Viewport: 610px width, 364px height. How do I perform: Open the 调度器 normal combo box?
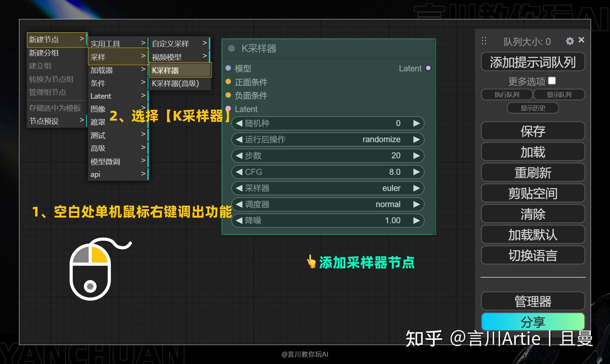[x=328, y=204]
